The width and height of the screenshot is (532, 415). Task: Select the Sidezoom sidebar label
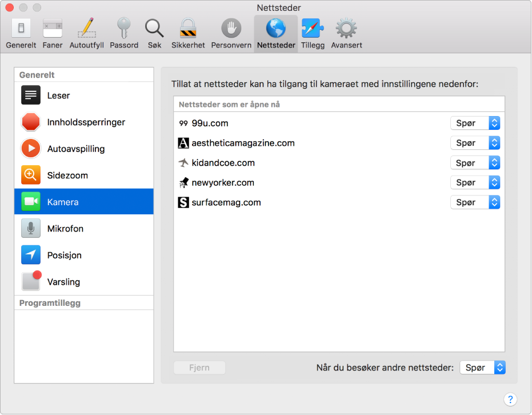click(67, 175)
